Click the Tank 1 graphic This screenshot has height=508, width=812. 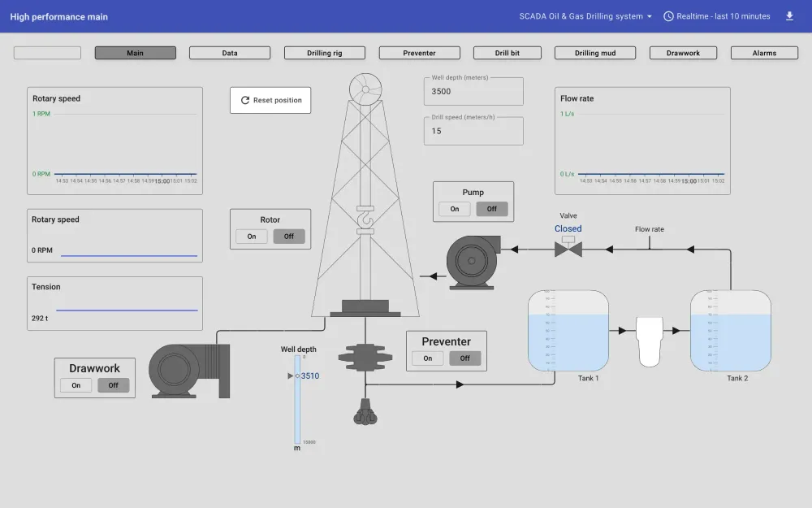tap(568, 331)
